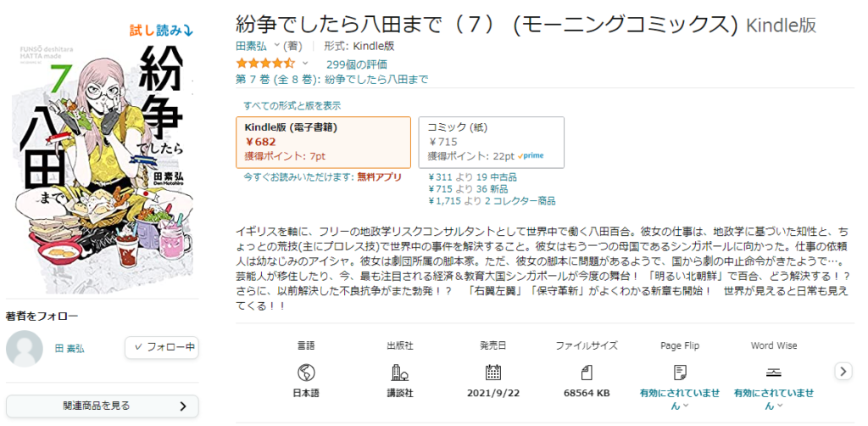This screenshot has width=868, height=426.
Task: Open the 299個の評価 reviews link
Action: (x=357, y=64)
